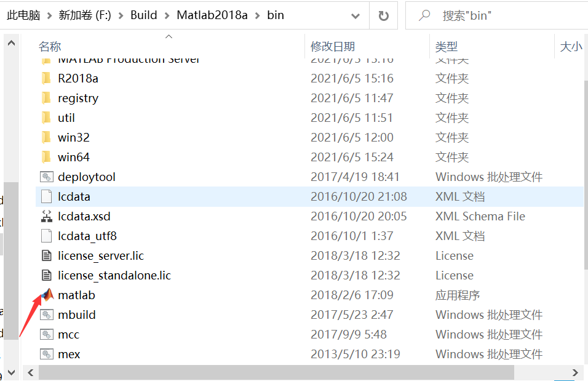Go to 新加卷 (F:) in the address bar
588x381 pixels.
point(85,15)
